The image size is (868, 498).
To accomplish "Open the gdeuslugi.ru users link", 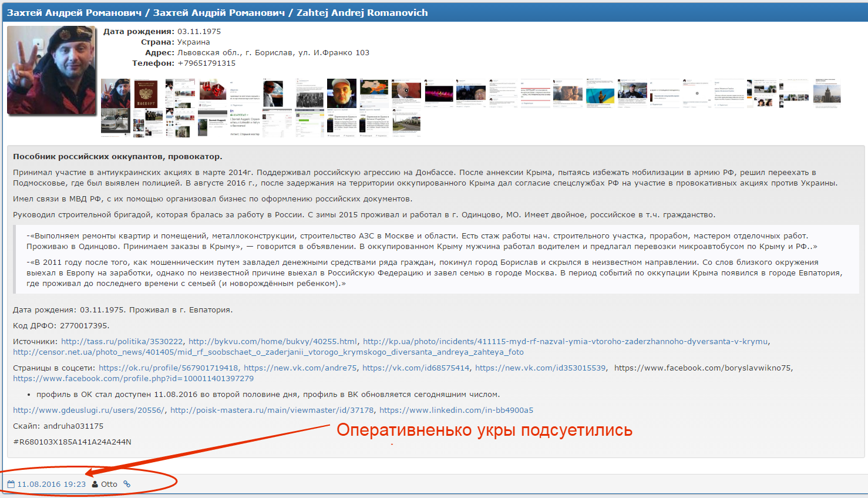I will [x=89, y=410].
